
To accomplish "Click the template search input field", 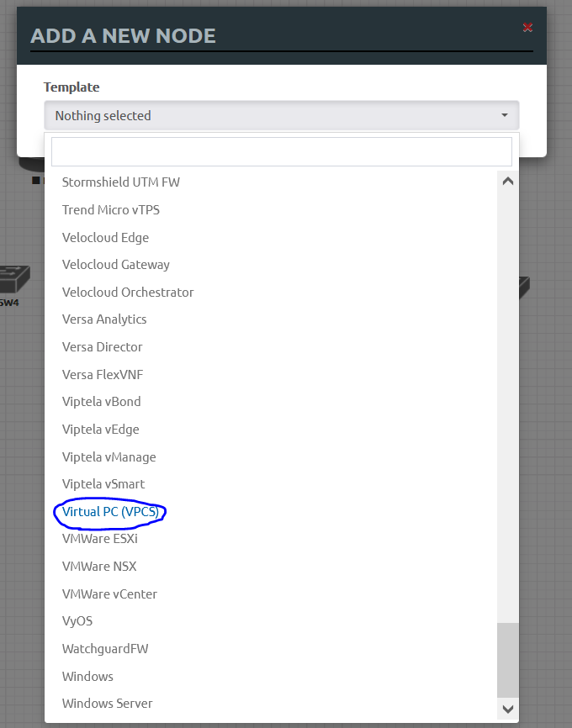I will click(282, 152).
